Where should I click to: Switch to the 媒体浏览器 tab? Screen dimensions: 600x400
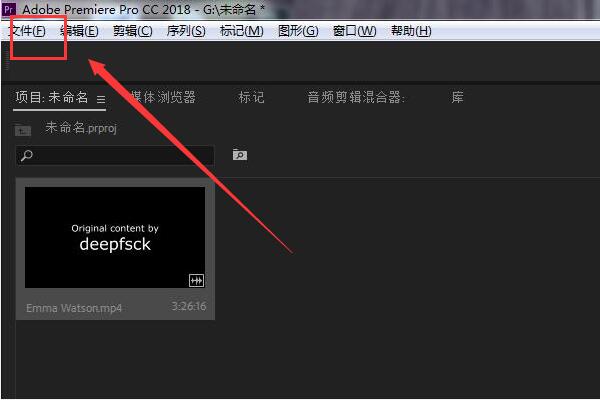point(163,97)
